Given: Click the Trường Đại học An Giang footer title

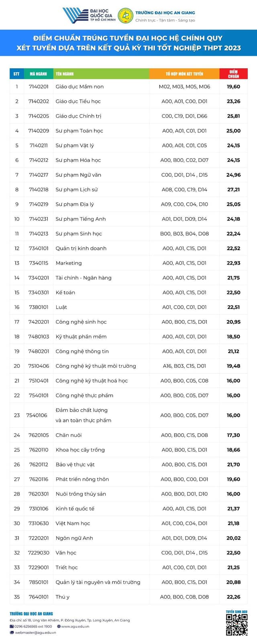Looking at the screenshot, I should [x=31, y=614].
